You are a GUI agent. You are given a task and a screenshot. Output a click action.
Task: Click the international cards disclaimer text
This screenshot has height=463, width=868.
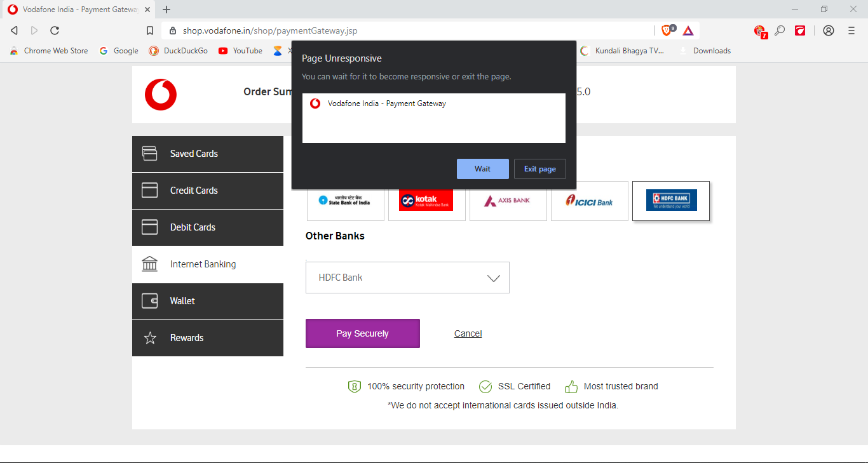503,405
